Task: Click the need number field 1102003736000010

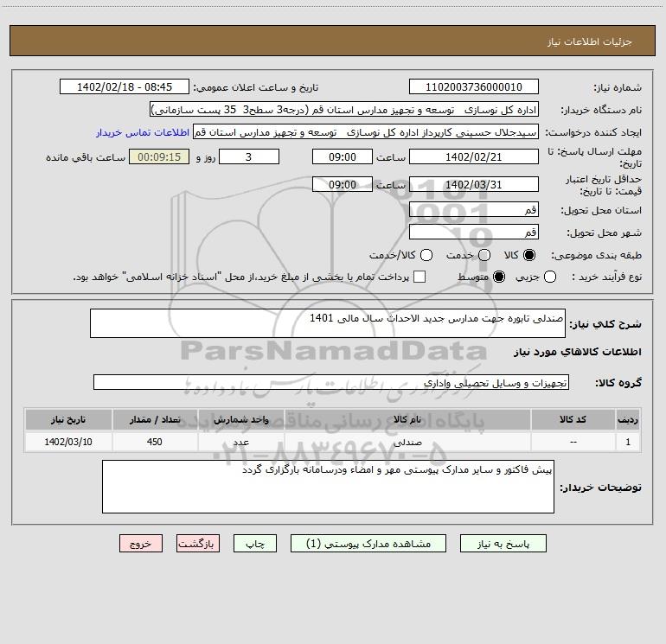Action: pos(474,87)
